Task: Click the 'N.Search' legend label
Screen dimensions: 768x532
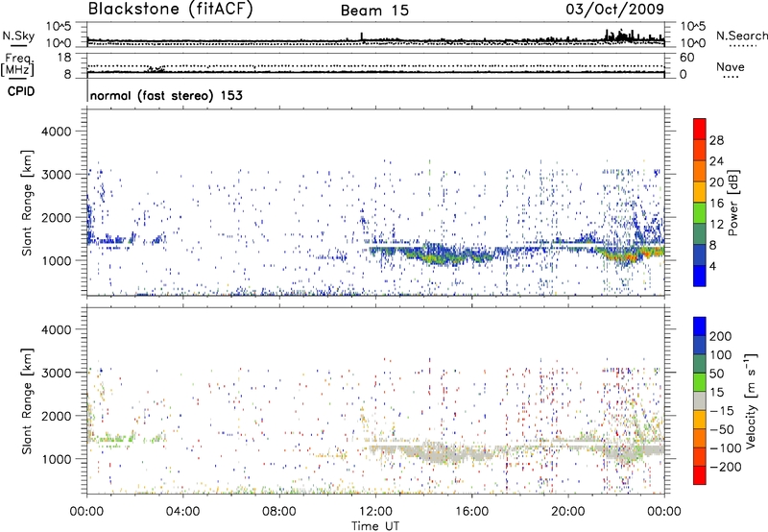Action: coord(742,36)
